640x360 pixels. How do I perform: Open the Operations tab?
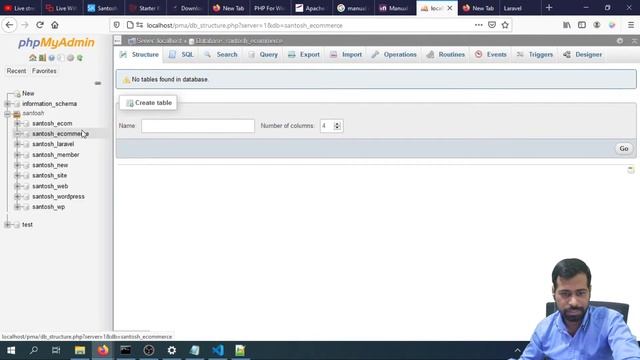394,55
